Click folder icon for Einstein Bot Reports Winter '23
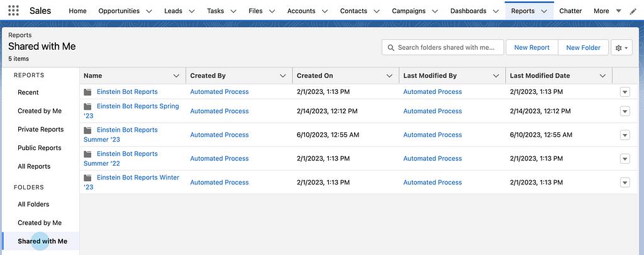Viewport: 644px width, 255px height. tap(88, 178)
